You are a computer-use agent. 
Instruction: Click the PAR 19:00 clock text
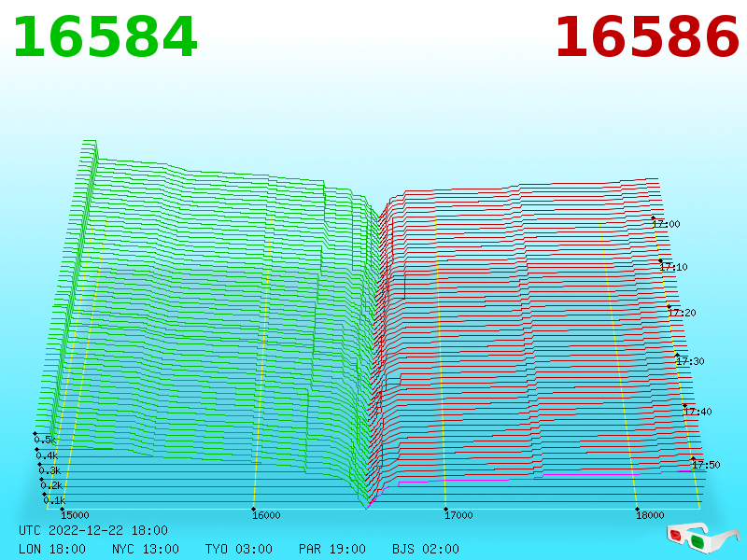[332, 549]
